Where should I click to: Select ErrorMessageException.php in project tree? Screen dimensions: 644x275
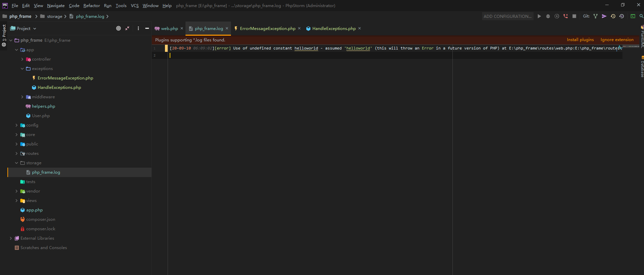pyautogui.click(x=65, y=78)
